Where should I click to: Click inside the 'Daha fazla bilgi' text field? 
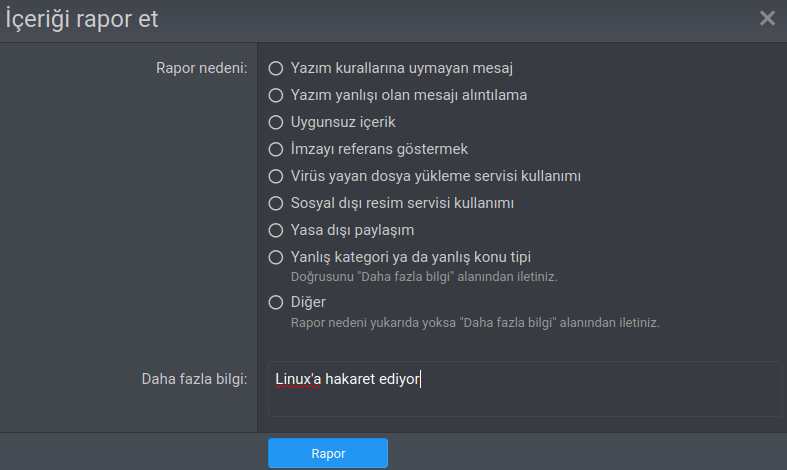600,395
